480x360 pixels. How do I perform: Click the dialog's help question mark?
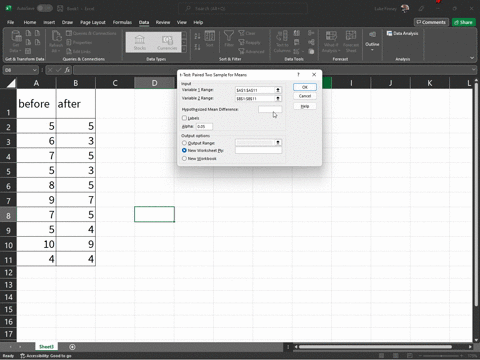(298, 75)
